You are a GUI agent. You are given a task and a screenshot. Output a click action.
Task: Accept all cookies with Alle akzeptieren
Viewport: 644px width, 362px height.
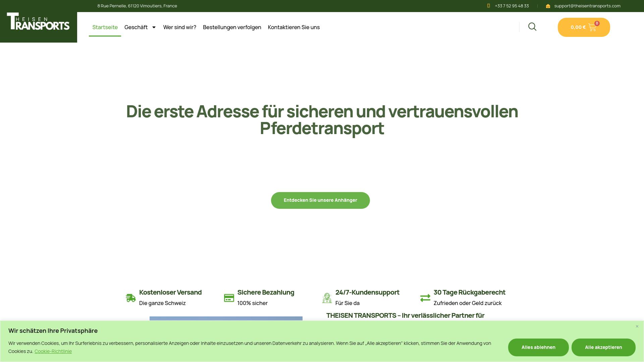pyautogui.click(x=603, y=347)
